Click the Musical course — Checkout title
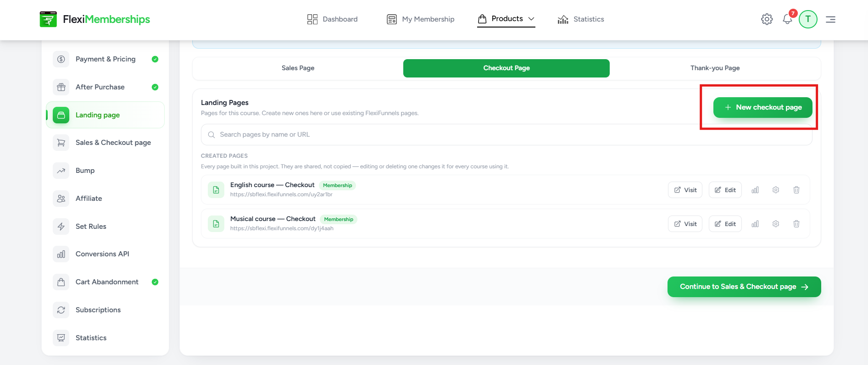868x365 pixels. tap(273, 219)
